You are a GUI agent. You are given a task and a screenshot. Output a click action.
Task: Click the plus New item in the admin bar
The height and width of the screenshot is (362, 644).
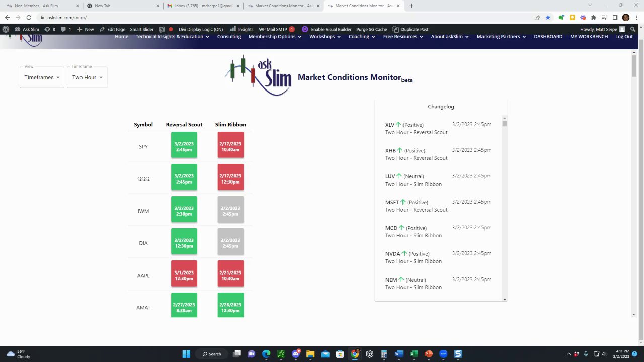click(x=86, y=29)
